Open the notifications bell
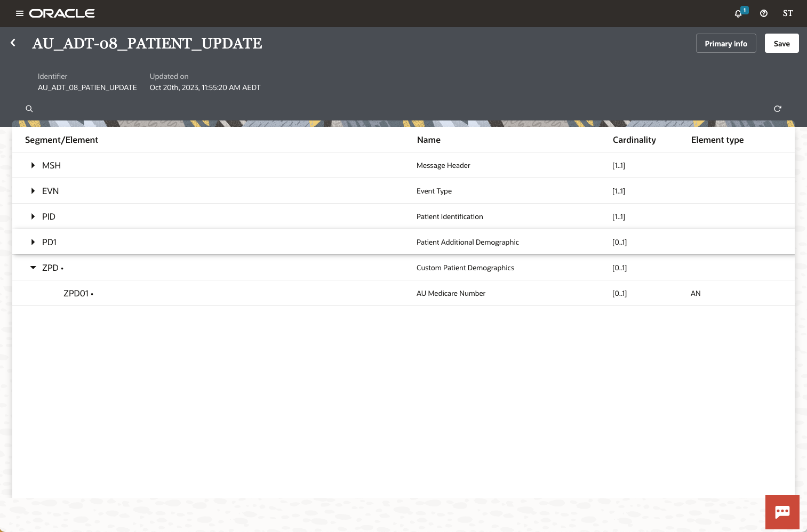 click(738, 13)
